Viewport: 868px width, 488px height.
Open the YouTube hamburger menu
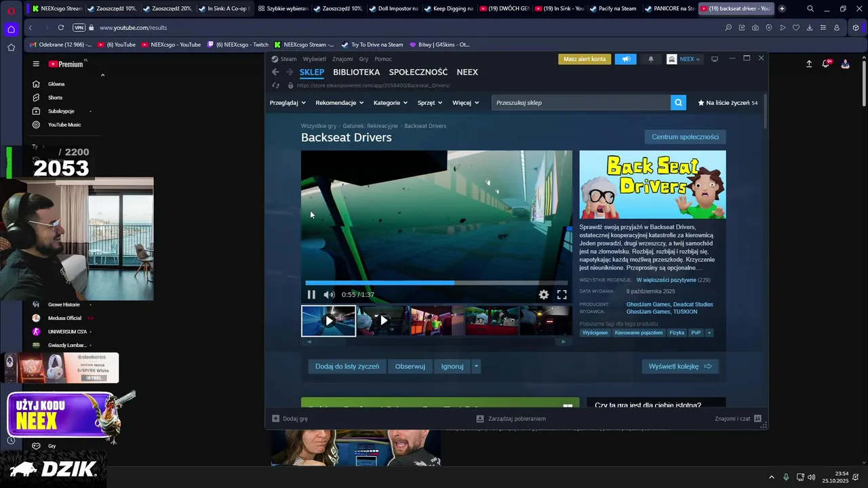(x=36, y=64)
